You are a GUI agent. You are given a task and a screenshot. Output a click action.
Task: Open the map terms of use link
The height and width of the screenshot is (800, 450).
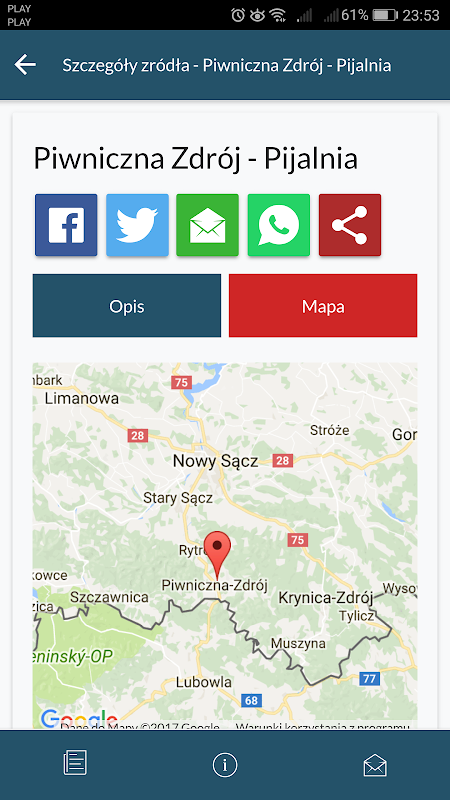tap(322, 726)
